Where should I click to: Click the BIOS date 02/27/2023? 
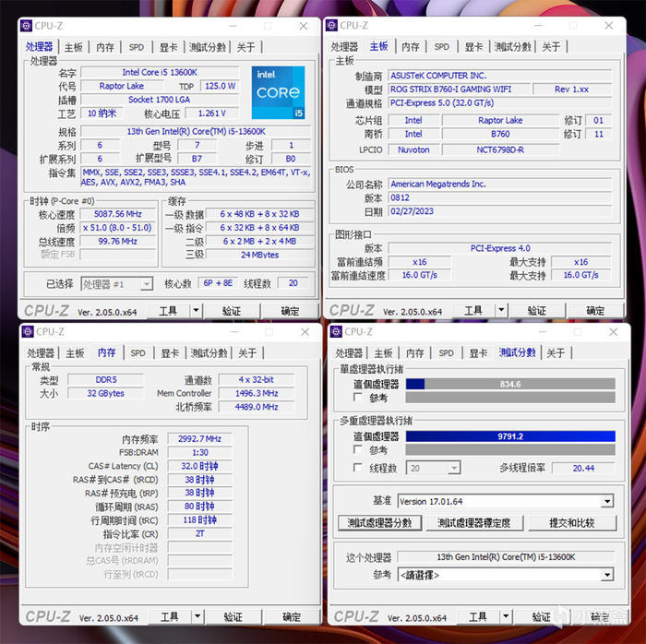(x=500, y=211)
